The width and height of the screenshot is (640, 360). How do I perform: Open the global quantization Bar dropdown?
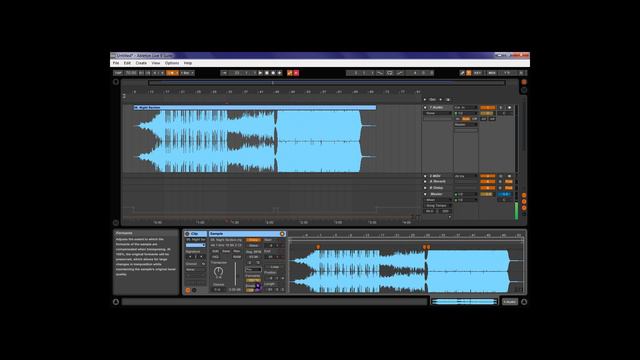[x=187, y=73]
